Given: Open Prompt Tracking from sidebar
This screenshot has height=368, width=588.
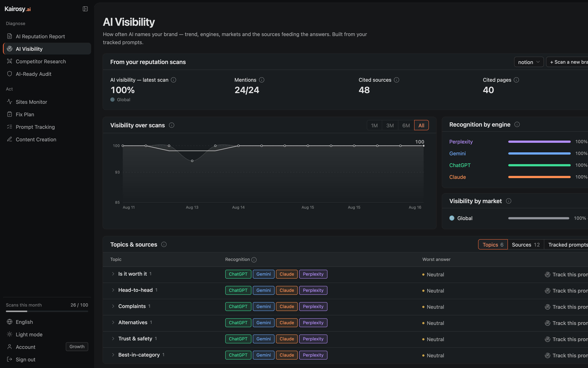Looking at the screenshot, I should pyautogui.click(x=47, y=127).
